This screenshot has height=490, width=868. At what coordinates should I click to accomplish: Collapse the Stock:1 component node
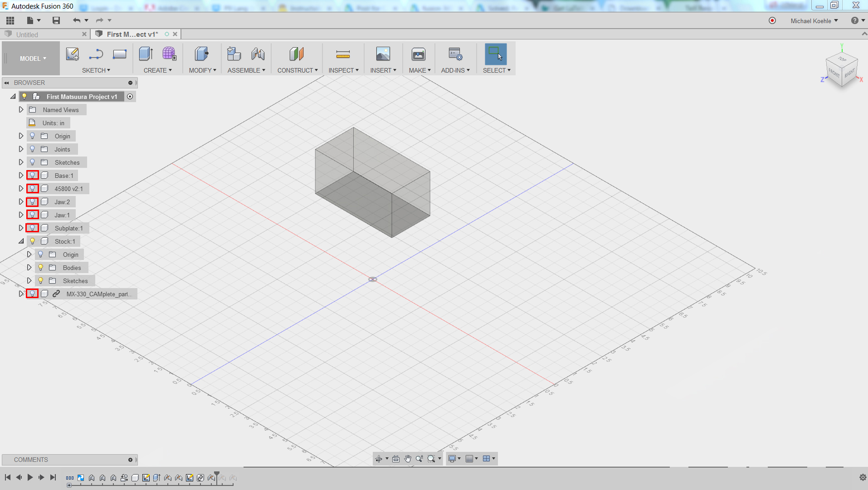tap(21, 241)
